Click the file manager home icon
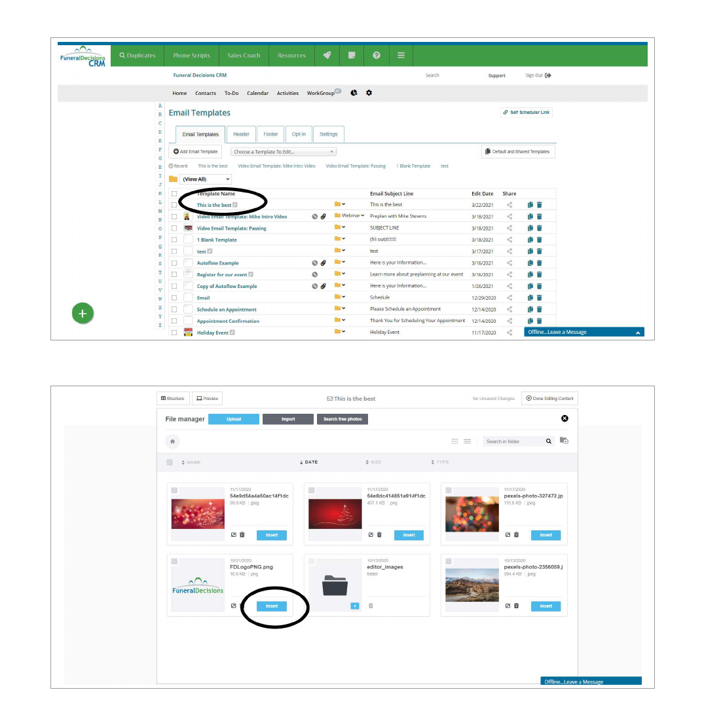 172,442
